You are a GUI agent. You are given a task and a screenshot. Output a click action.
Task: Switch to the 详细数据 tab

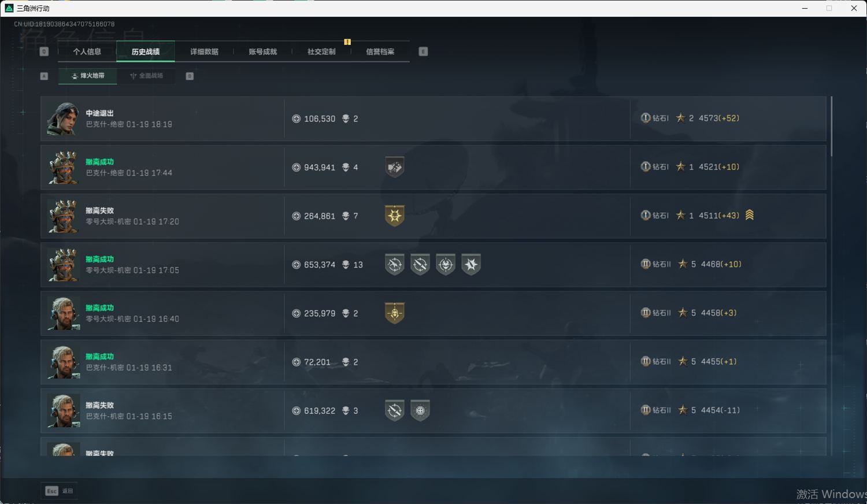click(x=204, y=51)
